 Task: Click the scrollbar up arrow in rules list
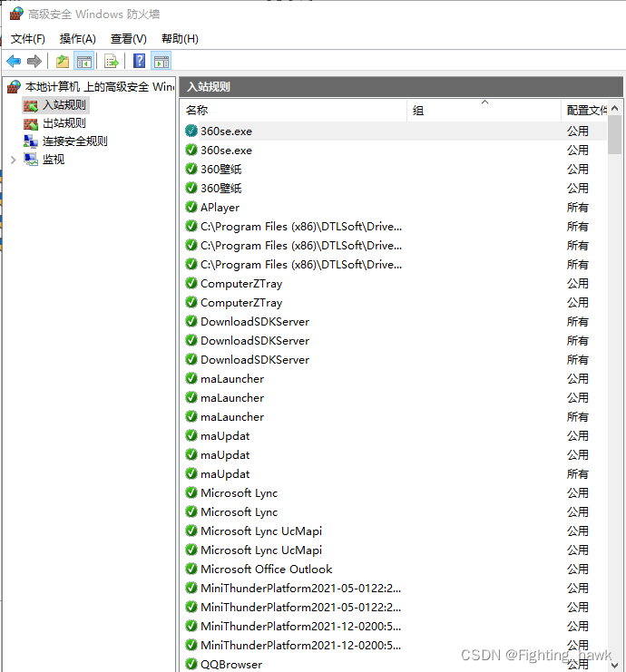pyautogui.click(x=614, y=108)
